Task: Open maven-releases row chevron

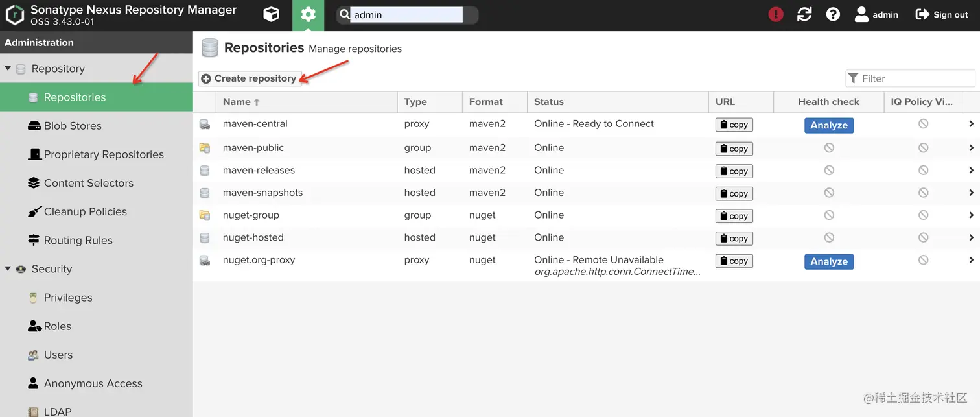Action: (x=971, y=170)
